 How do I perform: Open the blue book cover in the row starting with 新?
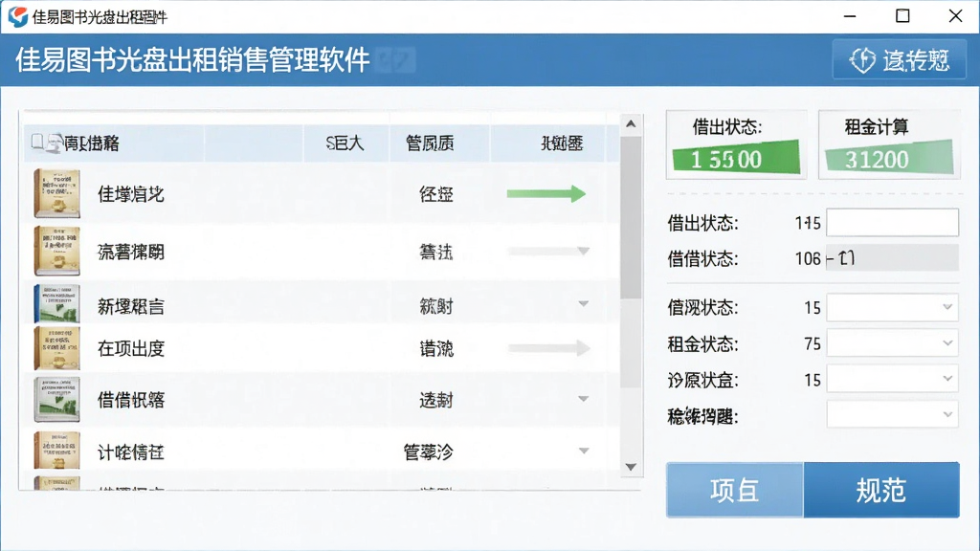(56, 303)
